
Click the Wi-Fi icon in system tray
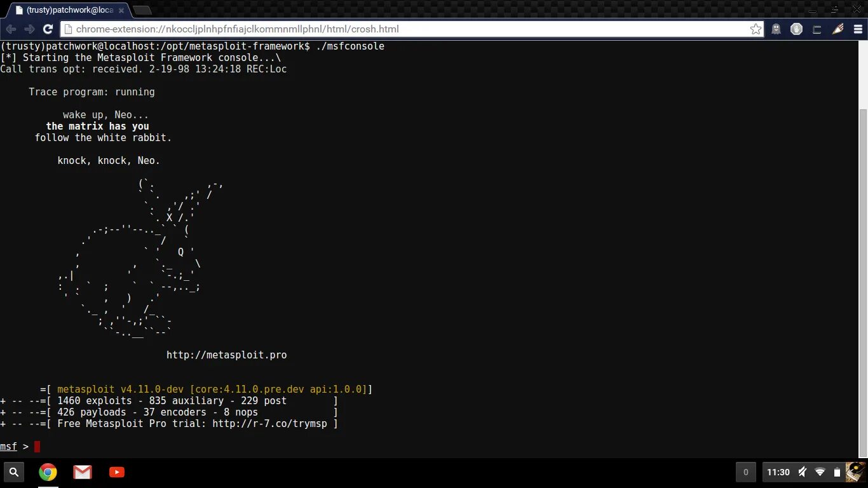click(x=820, y=472)
